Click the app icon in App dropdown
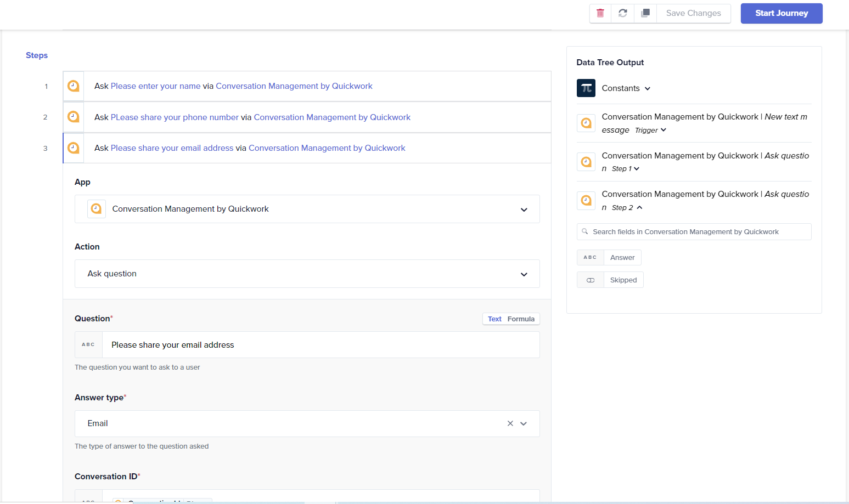 pyautogui.click(x=97, y=209)
